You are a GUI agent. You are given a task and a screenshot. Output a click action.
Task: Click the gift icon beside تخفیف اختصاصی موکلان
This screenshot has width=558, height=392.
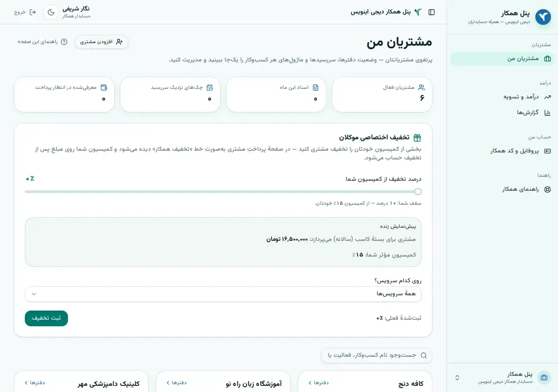(417, 138)
